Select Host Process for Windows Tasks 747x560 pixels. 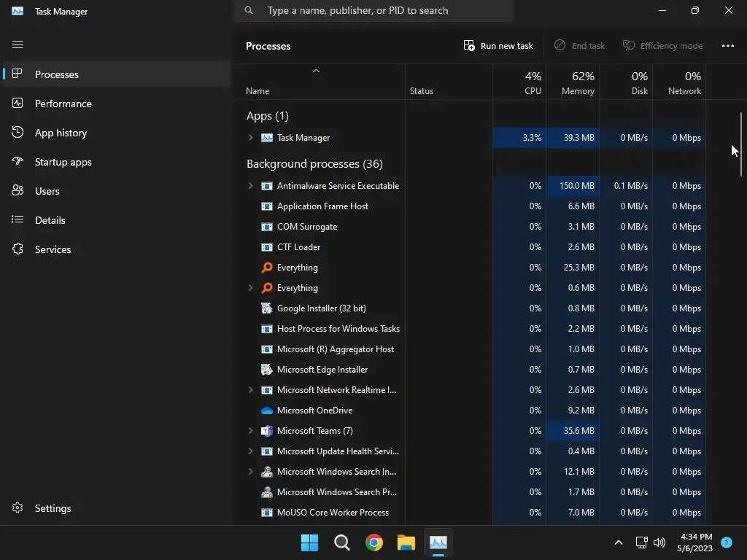(471, 329)
